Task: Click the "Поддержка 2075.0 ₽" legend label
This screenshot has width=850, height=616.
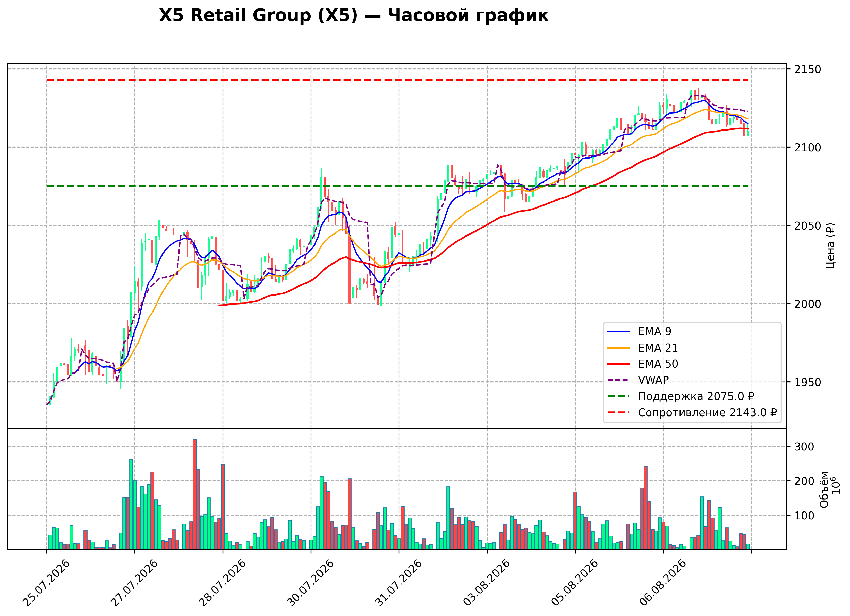Action: click(x=696, y=396)
